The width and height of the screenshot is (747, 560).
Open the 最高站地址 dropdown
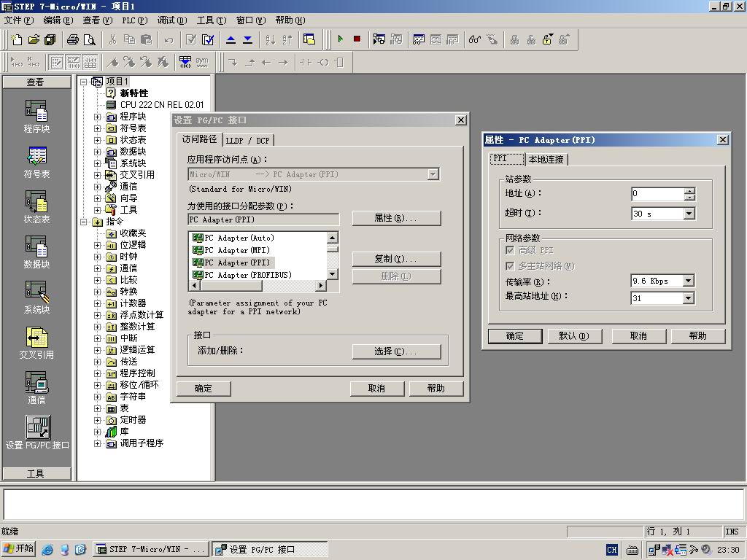click(x=688, y=298)
